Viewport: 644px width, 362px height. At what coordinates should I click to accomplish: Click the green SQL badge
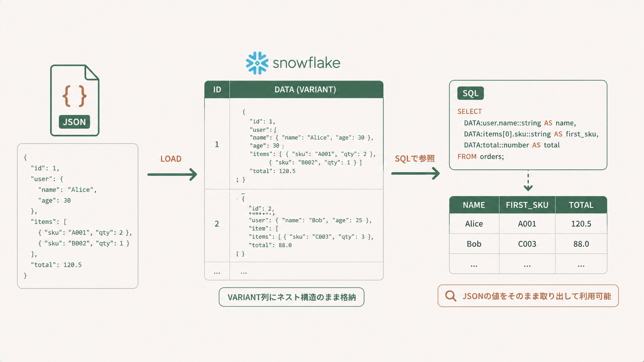click(x=470, y=93)
